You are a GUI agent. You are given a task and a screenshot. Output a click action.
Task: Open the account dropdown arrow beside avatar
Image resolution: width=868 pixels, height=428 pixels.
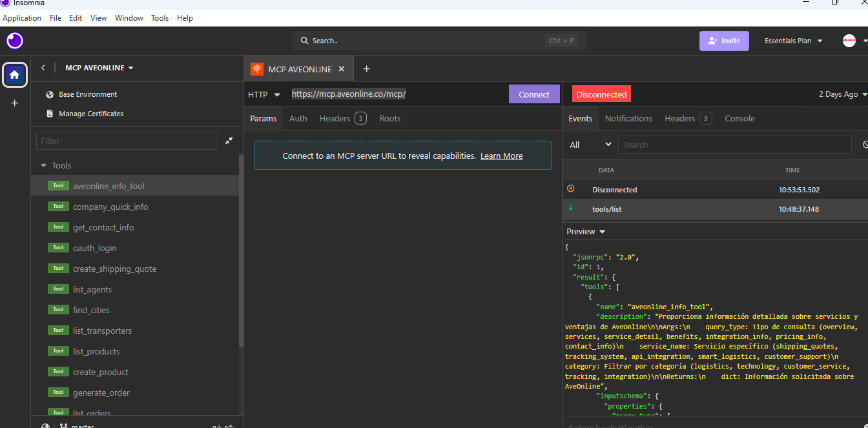tap(865, 41)
